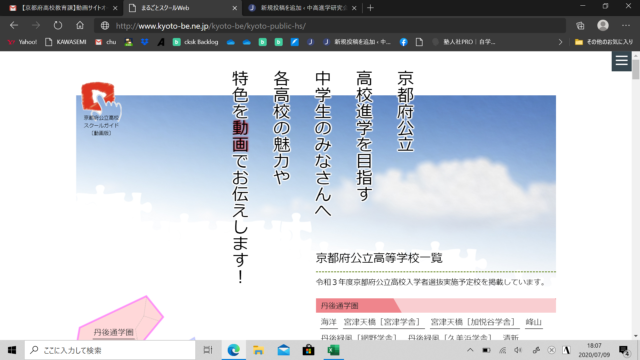Go back to the previous page
The width and height of the screenshot is (640, 360).
[x=14, y=25]
